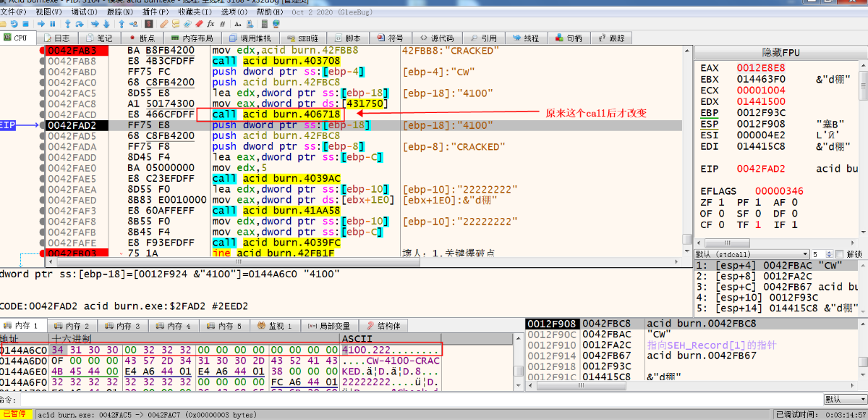This screenshot has height=420, width=868.
Task: Open the 默认 dropdown beside the command bar
Action: [844, 399]
